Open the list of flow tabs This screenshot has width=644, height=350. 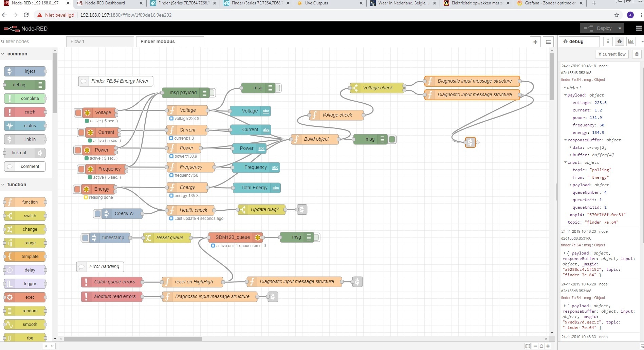[x=548, y=42]
